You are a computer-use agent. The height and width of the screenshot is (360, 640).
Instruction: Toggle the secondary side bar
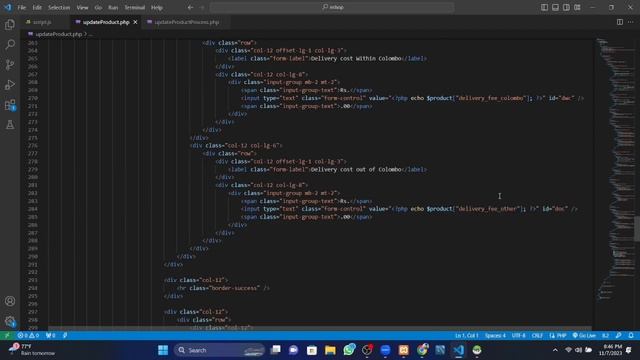pyautogui.click(x=566, y=7)
